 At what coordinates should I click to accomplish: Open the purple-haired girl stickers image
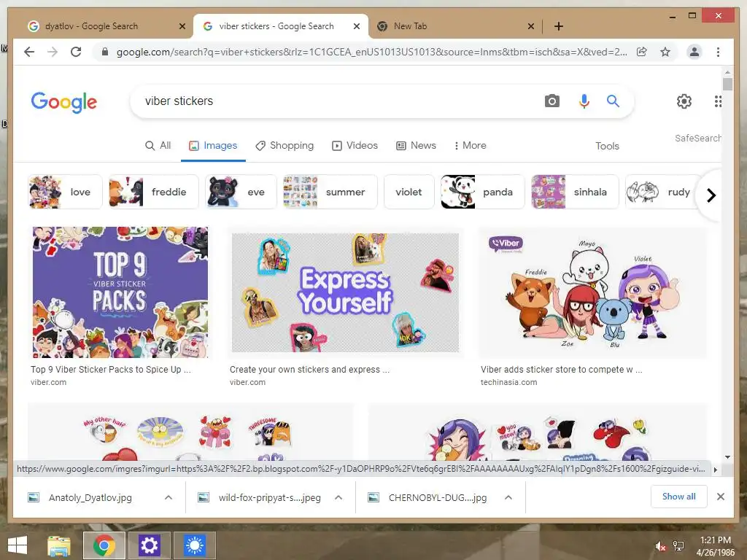point(538,432)
